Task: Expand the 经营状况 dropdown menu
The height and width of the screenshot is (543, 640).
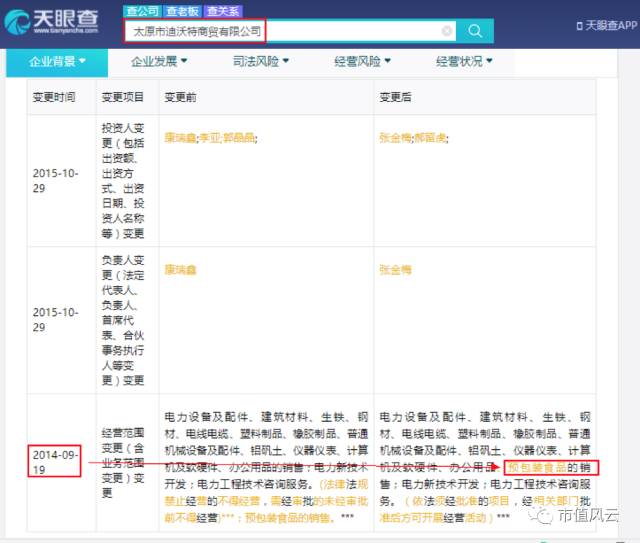Action: click(464, 62)
